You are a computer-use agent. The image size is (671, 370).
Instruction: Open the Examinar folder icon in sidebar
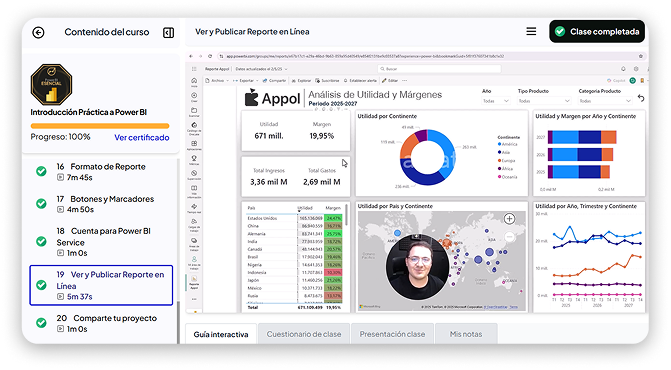tap(194, 112)
